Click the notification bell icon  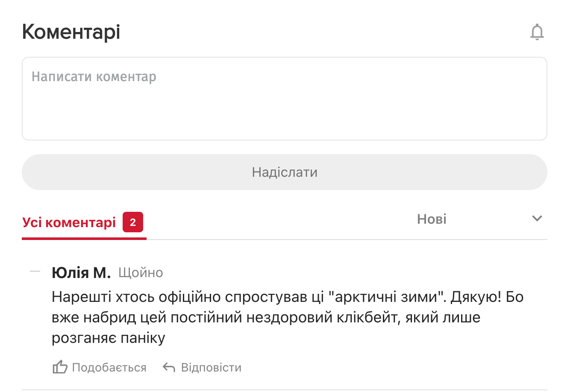click(537, 32)
